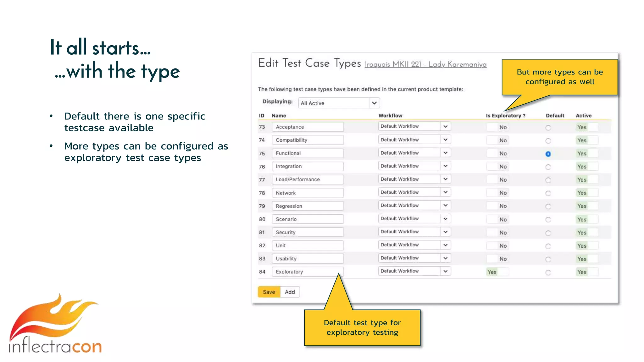Open the Workflow dropdown for Compatibility
This screenshot has width=644, height=362.
click(414, 140)
